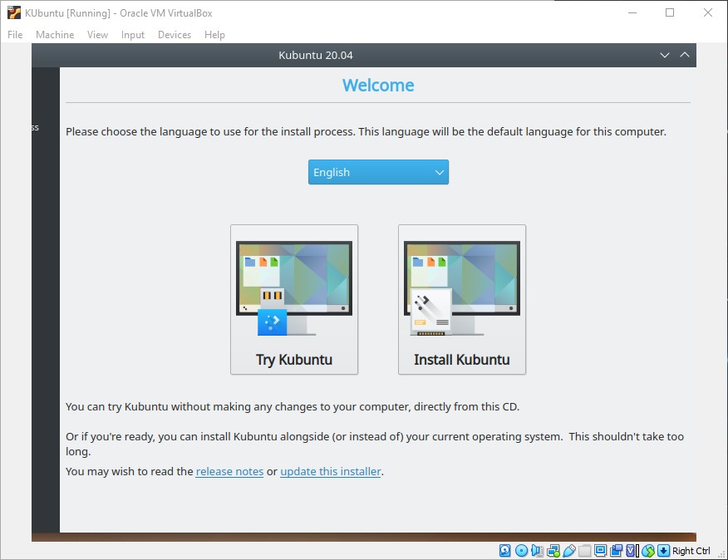The width and height of the screenshot is (728, 560).
Task: Click the display status icon
Action: (600, 551)
